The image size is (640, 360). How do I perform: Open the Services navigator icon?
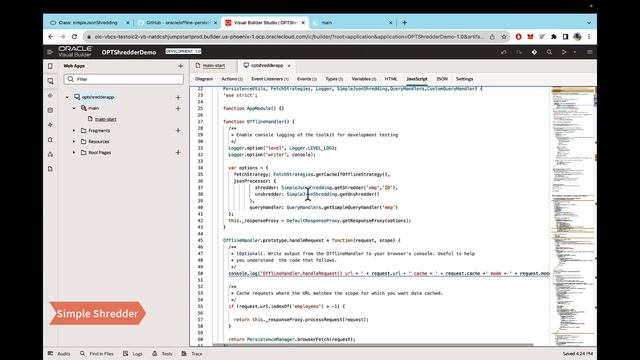(x=50, y=96)
